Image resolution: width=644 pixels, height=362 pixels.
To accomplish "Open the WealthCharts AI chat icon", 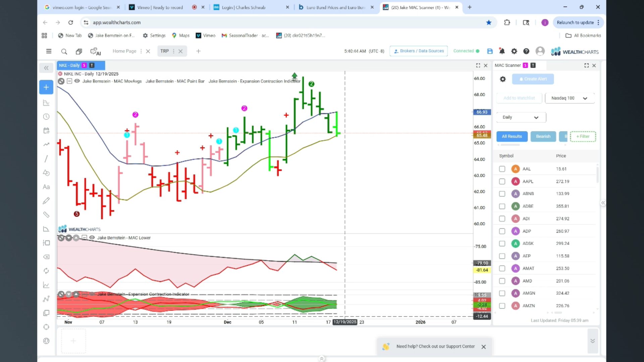I will [x=96, y=52].
